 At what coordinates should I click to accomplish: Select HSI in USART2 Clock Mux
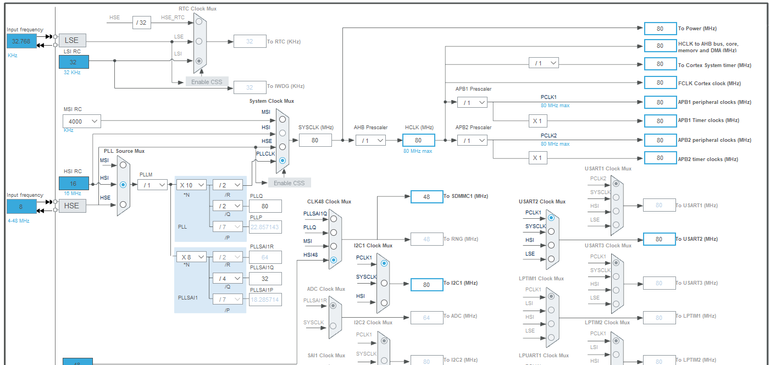click(551, 245)
